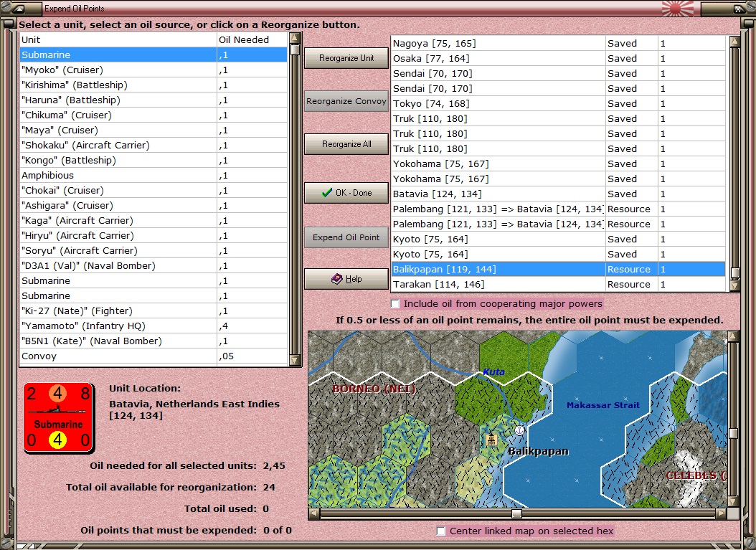
Task: Select the "Yamamoto" (Infantry HQ) row
Action: 153,326
